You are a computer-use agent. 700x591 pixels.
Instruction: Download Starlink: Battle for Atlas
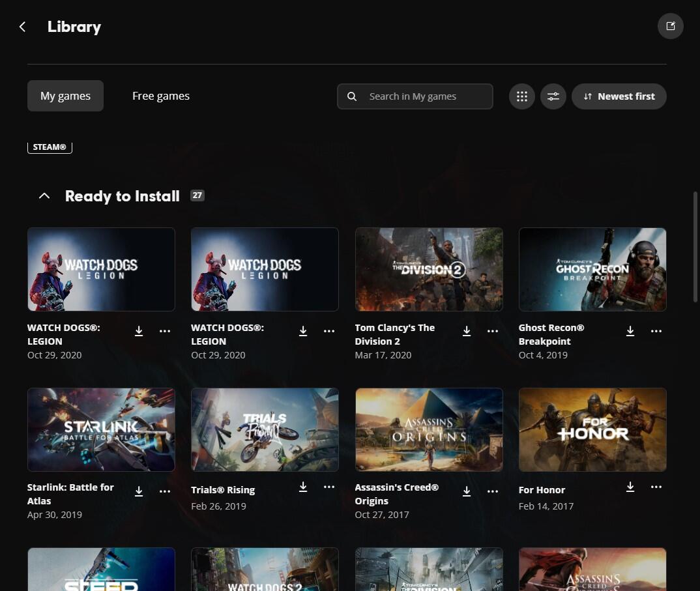tap(139, 491)
